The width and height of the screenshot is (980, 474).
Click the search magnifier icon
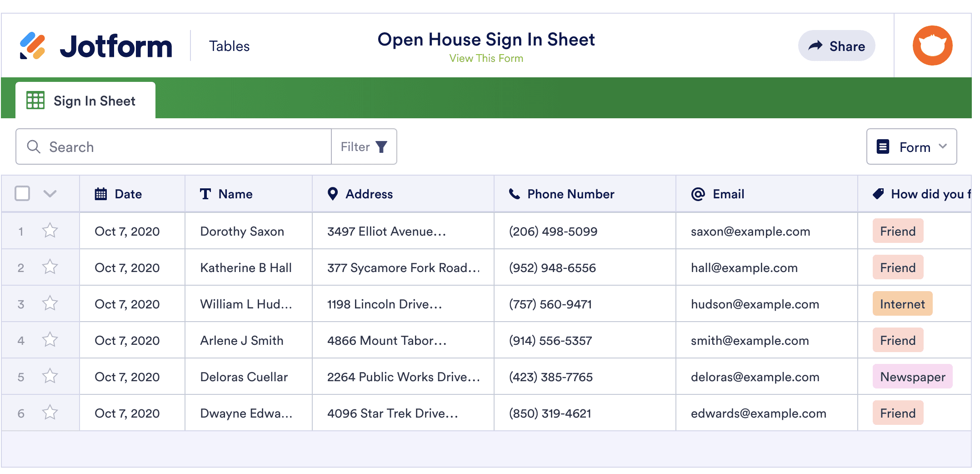pyautogui.click(x=34, y=147)
